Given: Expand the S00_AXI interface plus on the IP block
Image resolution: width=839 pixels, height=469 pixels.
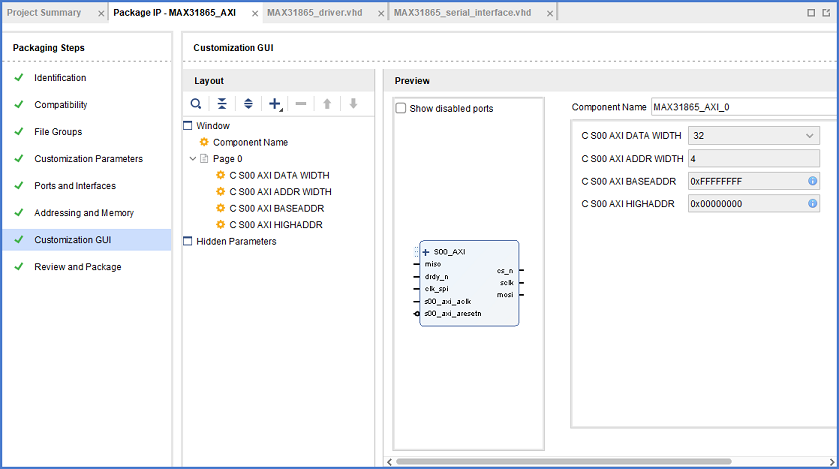Looking at the screenshot, I should [426, 252].
